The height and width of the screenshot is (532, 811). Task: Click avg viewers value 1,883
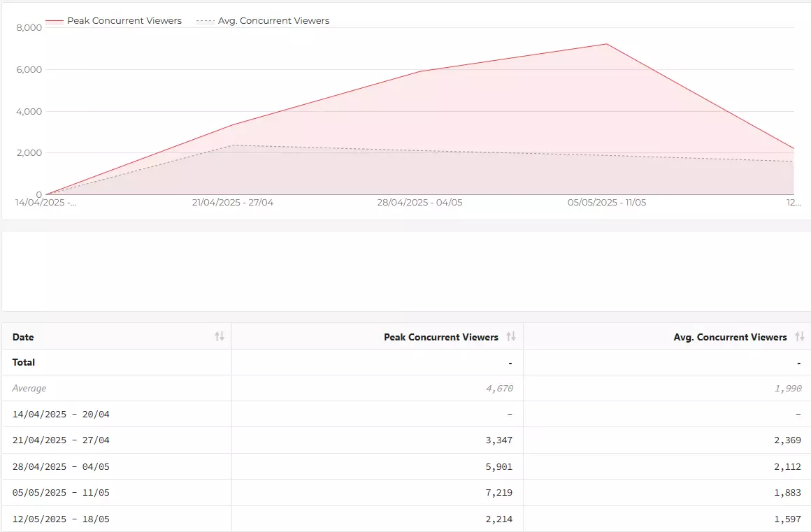(788, 492)
